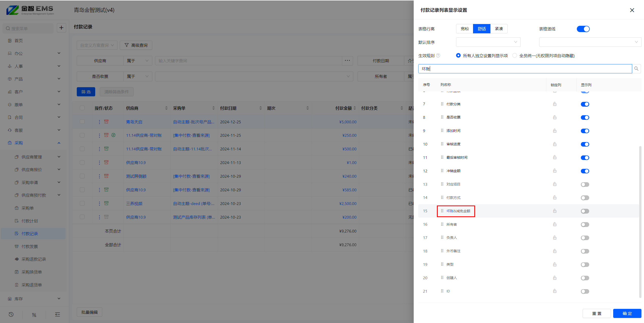Open 付款发票 menu item
This screenshot has height=323, width=644.
[x=30, y=246]
